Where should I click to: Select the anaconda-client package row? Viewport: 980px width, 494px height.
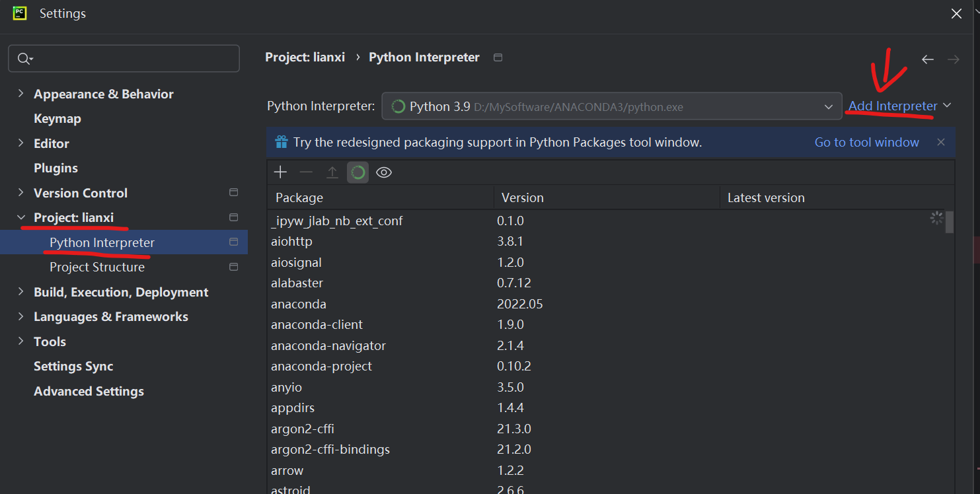pos(606,324)
